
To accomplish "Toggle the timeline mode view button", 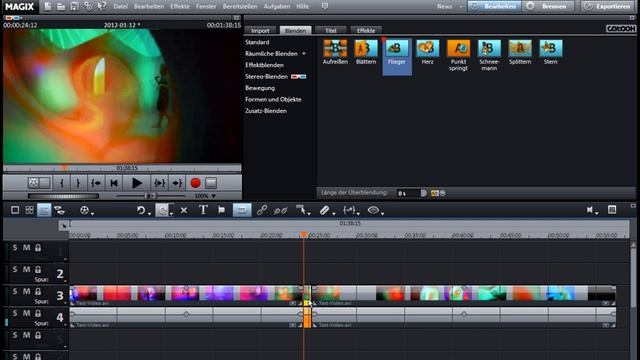I will tap(44, 210).
